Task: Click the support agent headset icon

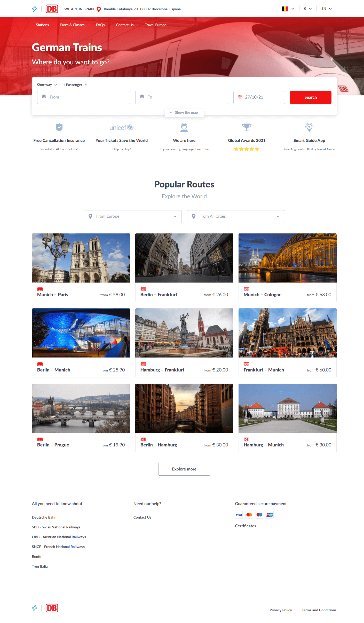Action: pyautogui.click(x=184, y=127)
